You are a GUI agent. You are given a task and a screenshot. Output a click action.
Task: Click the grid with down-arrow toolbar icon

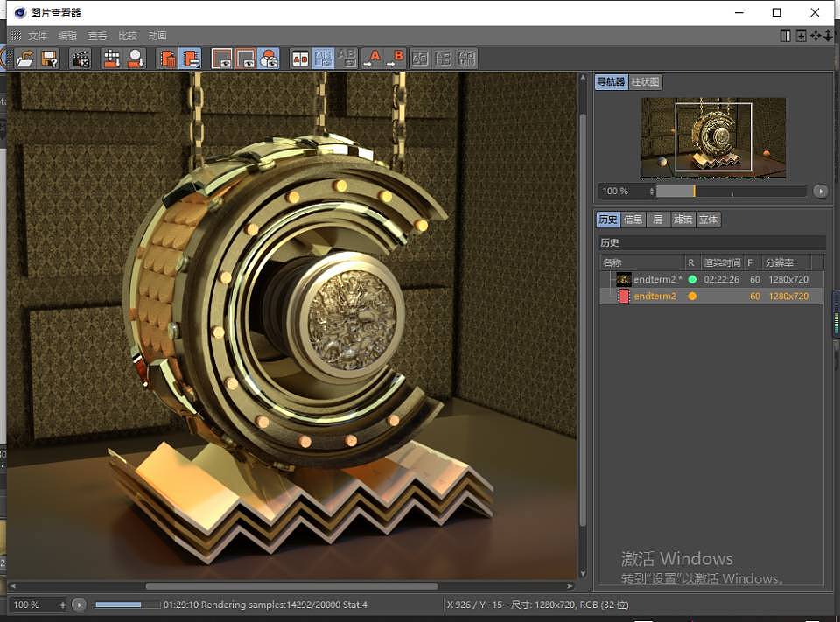click(x=112, y=59)
